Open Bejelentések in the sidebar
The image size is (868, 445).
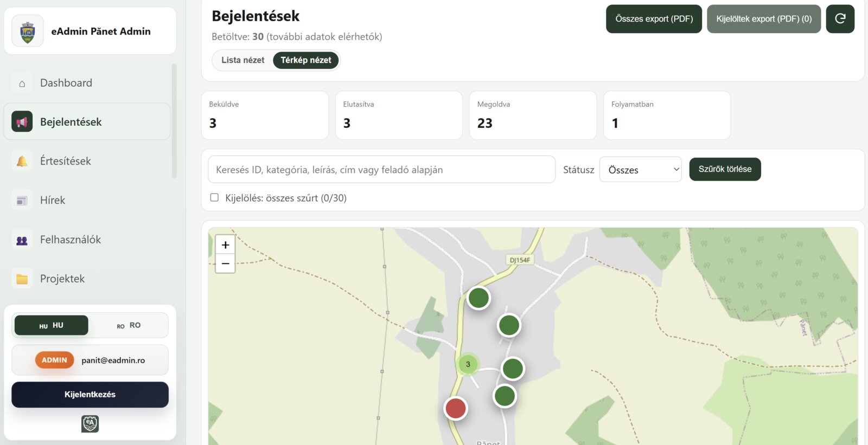point(87,122)
